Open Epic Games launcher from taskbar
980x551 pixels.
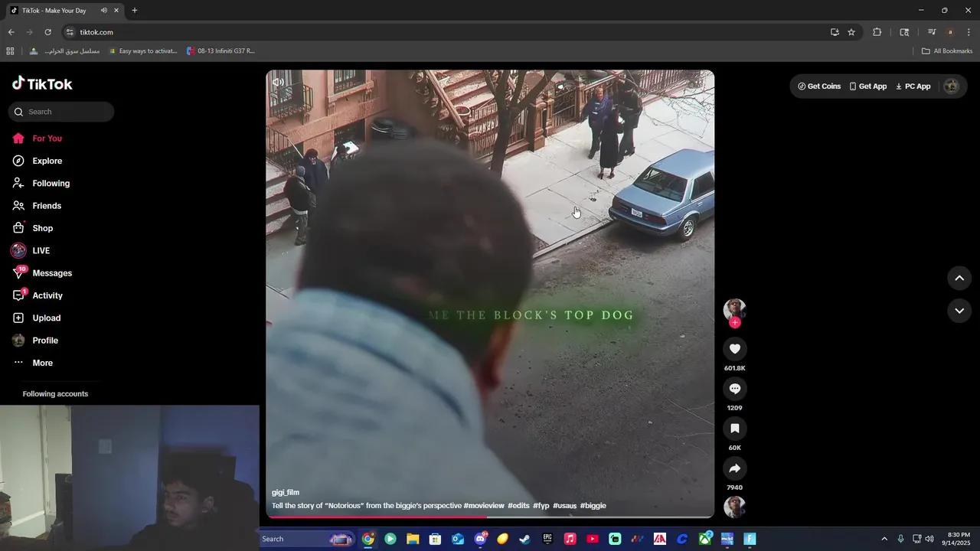point(547,539)
